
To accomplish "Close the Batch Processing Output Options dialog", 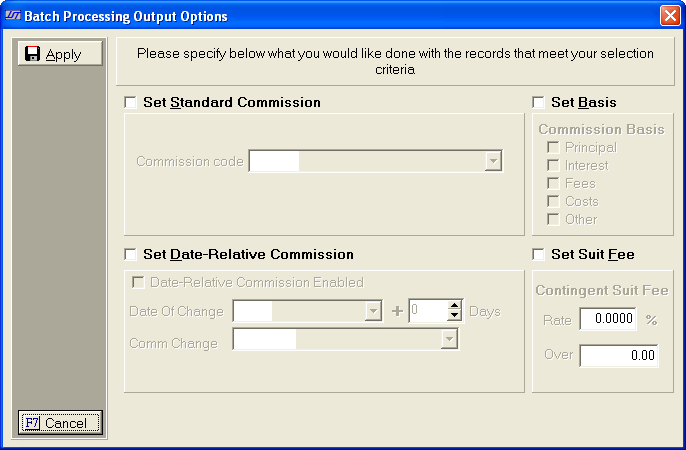I will [x=669, y=16].
